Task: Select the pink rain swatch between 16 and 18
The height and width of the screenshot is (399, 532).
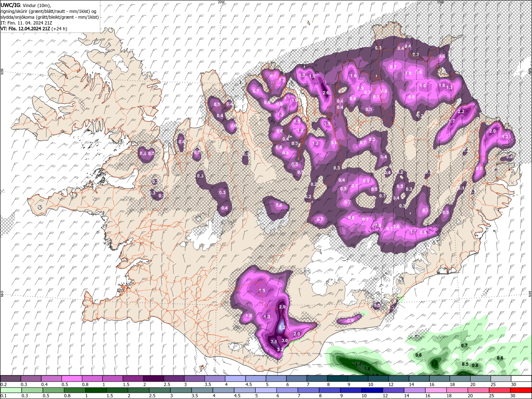Action: point(436,390)
